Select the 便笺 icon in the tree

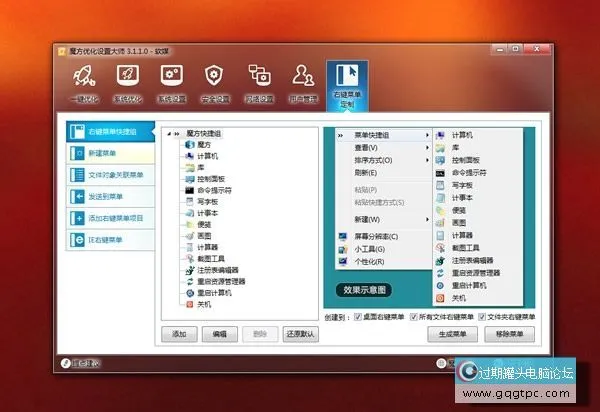click(x=190, y=225)
